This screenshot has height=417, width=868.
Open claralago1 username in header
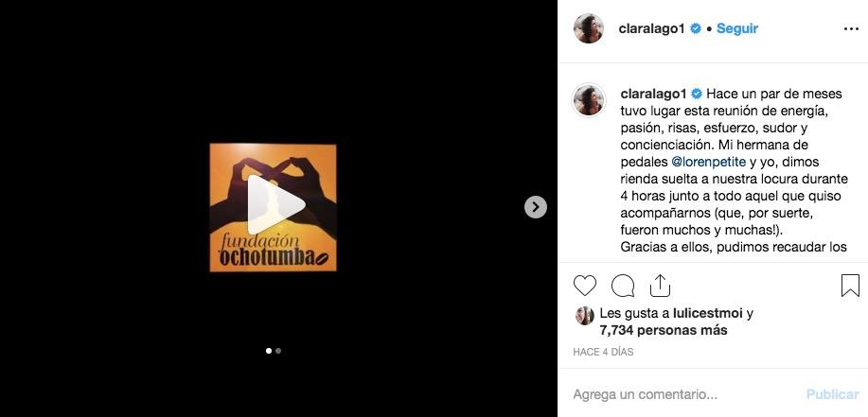click(x=652, y=28)
